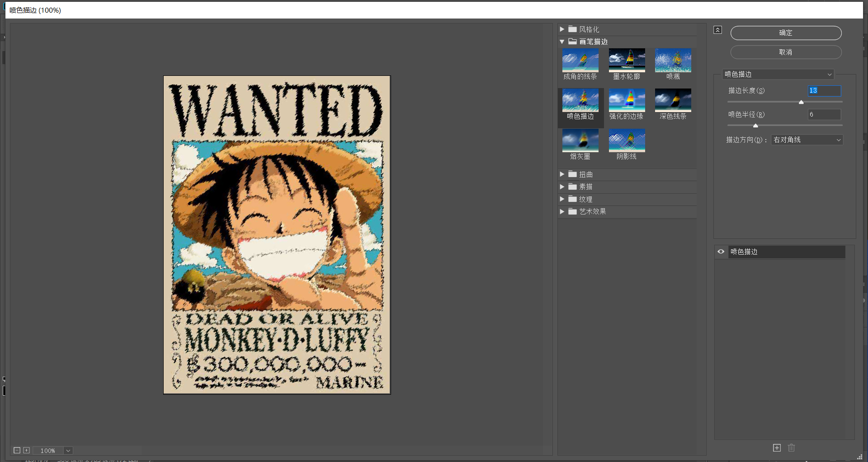Click the zoom out minus icon
Screen dimensions: 868x462
[17, 451]
